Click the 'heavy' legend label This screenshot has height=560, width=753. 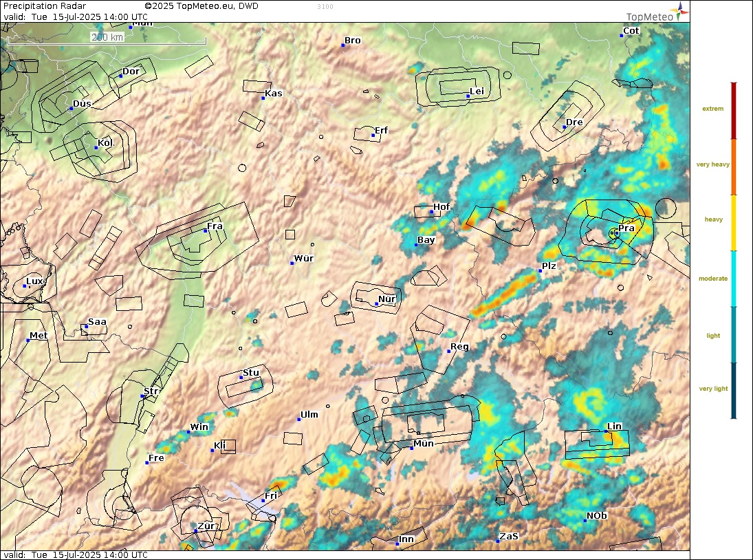[x=714, y=219]
